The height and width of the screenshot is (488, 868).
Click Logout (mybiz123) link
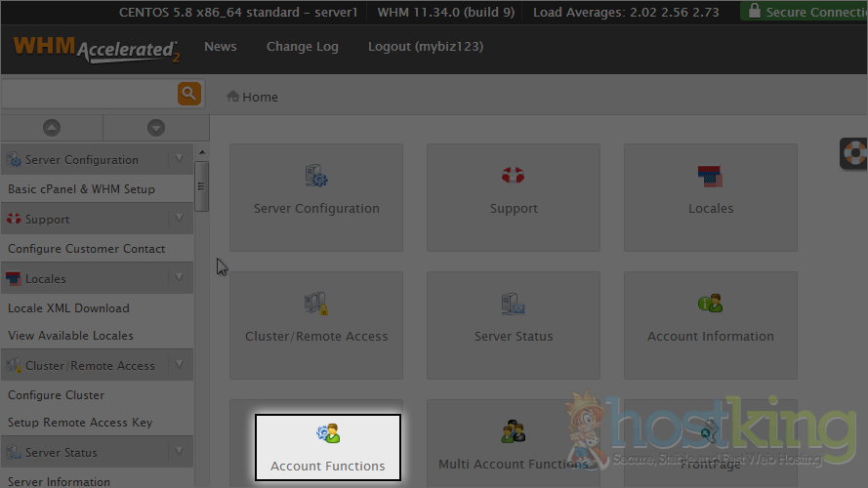[425, 47]
